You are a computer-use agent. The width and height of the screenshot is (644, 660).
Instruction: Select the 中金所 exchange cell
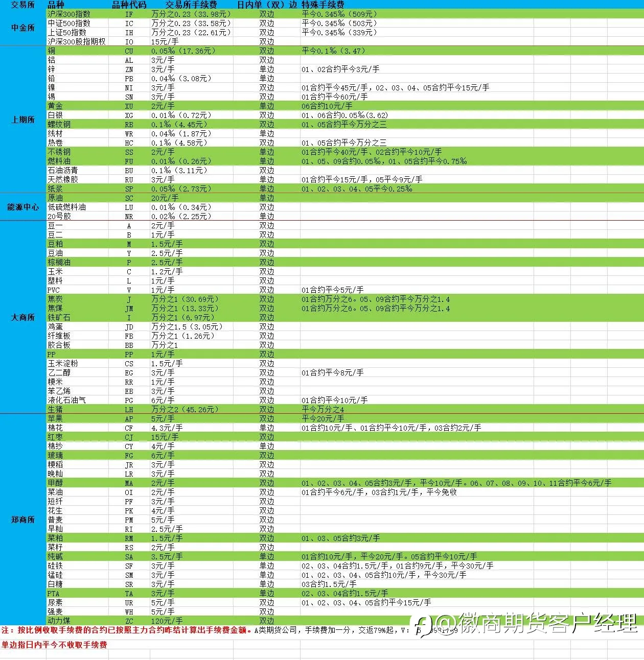tap(23, 28)
